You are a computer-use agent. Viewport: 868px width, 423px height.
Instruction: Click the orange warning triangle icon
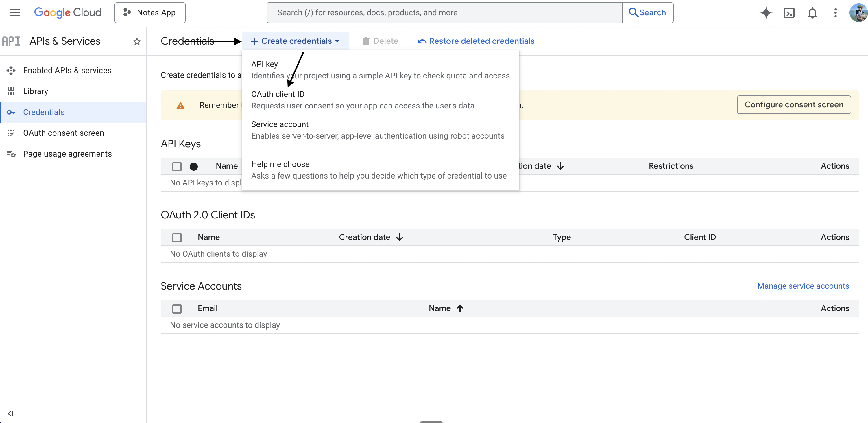[181, 106]
